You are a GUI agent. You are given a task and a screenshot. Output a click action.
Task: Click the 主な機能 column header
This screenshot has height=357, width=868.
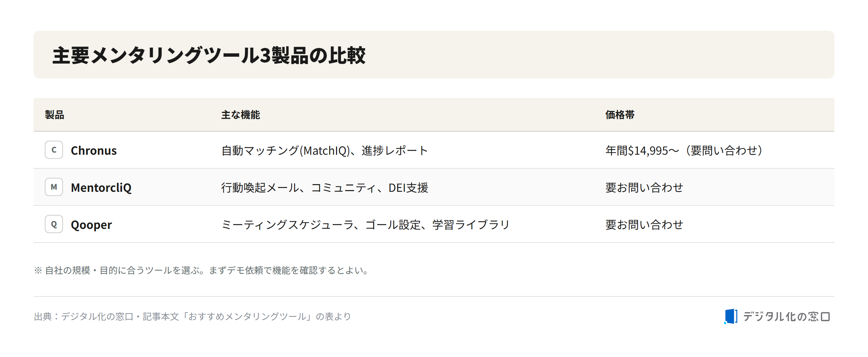pos(240,115)
